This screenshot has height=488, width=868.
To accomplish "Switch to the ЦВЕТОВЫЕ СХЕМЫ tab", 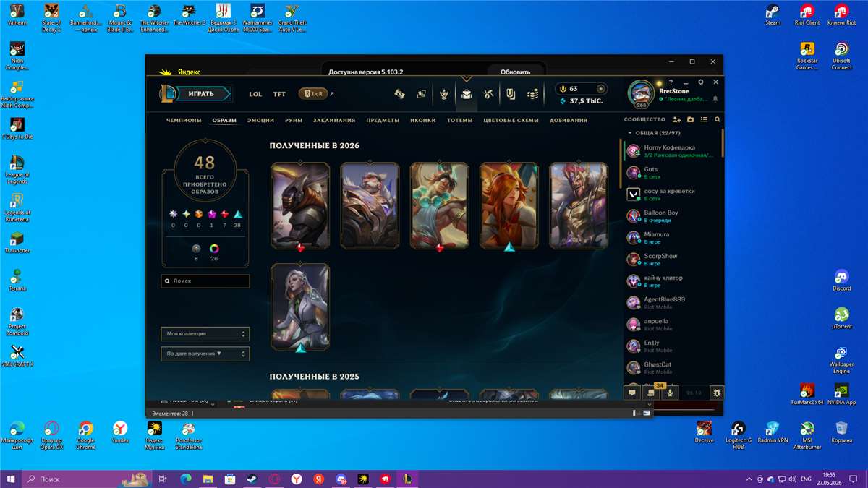I will (511, 120).
